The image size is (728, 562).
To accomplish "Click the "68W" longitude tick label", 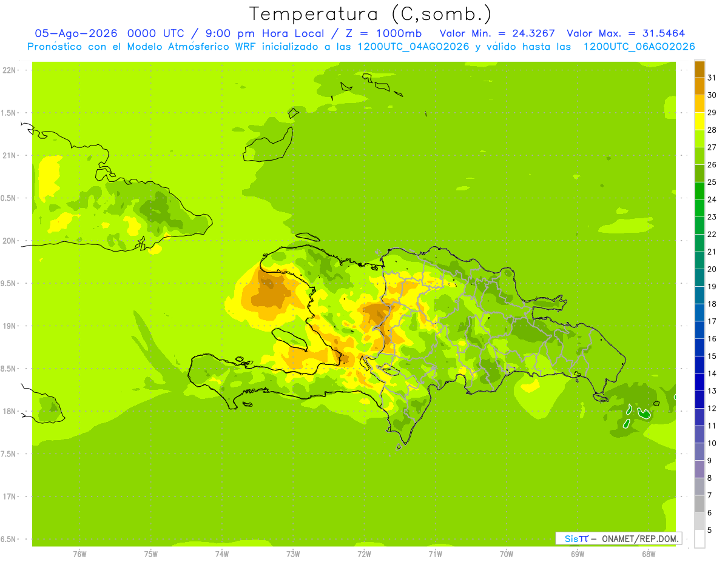I will tap(648, 554).
